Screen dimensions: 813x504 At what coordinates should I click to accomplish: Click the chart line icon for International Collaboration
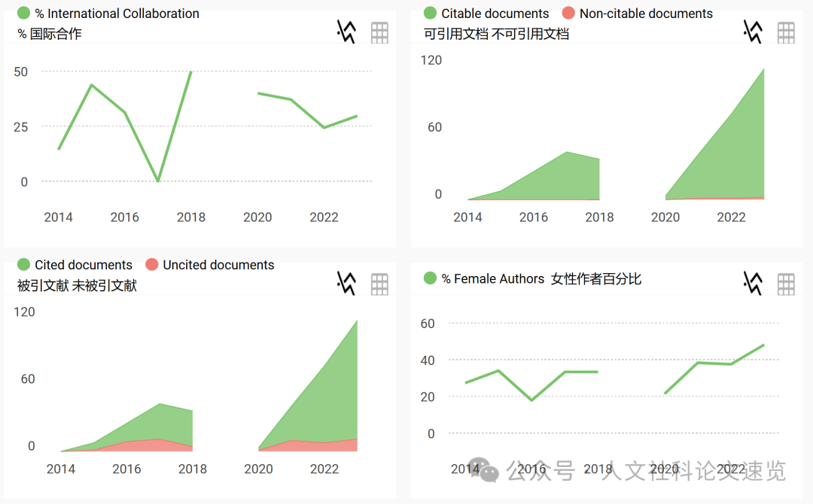tap(346, 32)
